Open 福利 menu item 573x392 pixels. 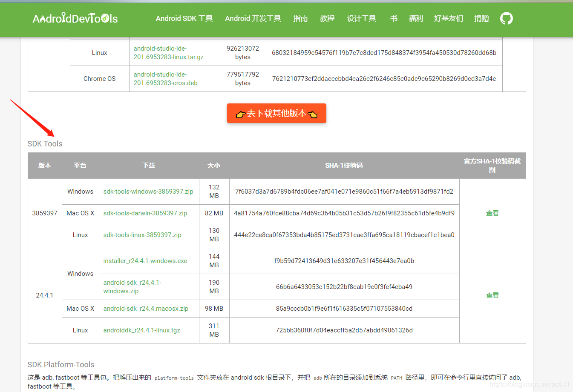tap(416, 18)
